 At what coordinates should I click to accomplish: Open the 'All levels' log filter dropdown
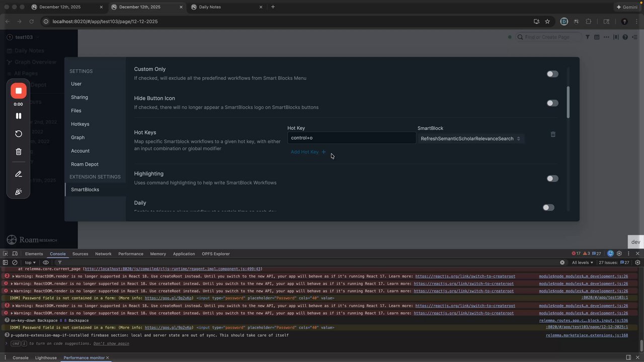coord(583,262)
